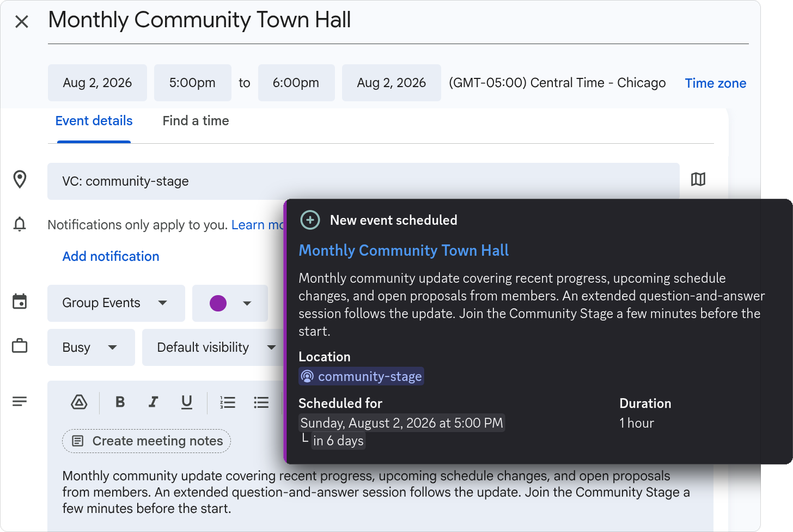Image resolution: width=793 pixels, height=532 pixels.
Task: Insert a bulleted list
Action: tap(261, 402)
